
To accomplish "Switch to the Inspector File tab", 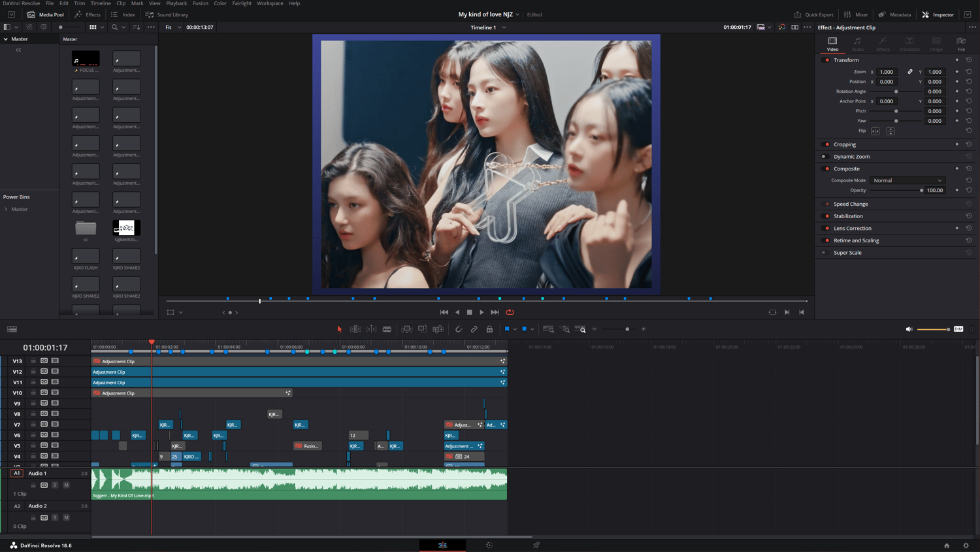I will tap(961, 44).
